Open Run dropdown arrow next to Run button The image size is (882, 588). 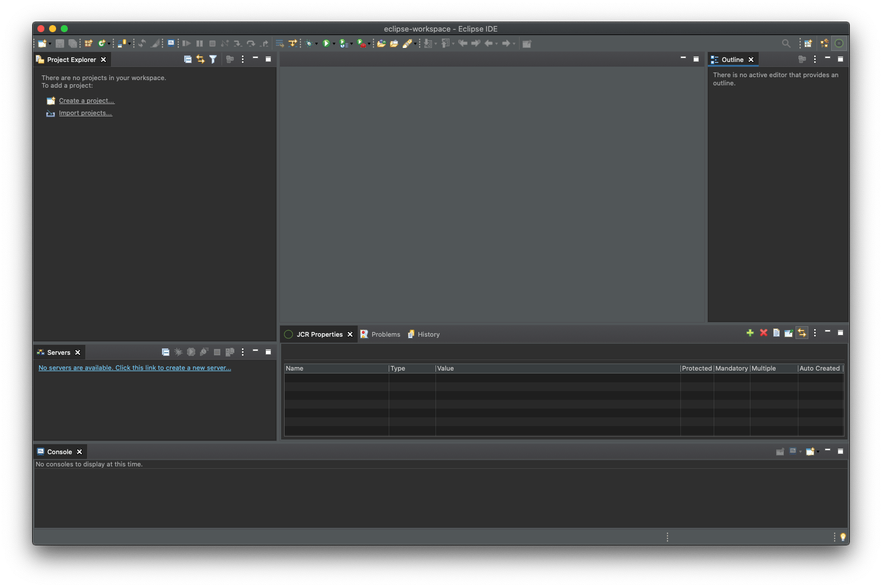[x=334, y=43]
